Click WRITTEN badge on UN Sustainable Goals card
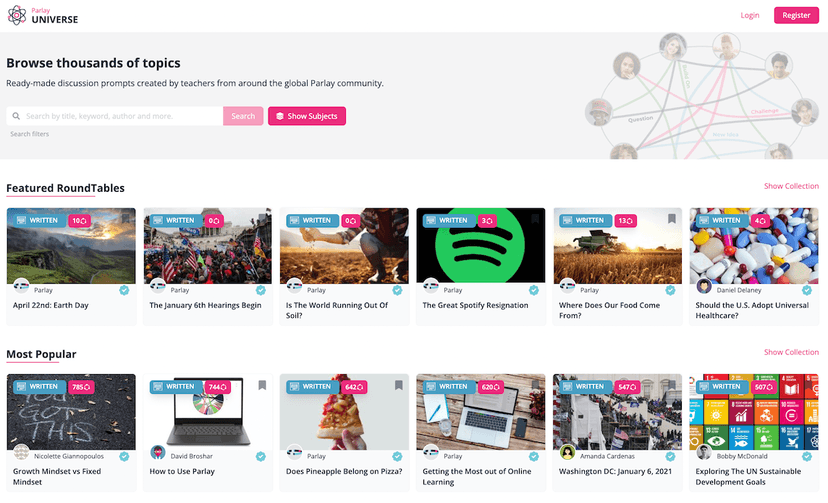This screenshot has height=503, width=828. point(722,387)
